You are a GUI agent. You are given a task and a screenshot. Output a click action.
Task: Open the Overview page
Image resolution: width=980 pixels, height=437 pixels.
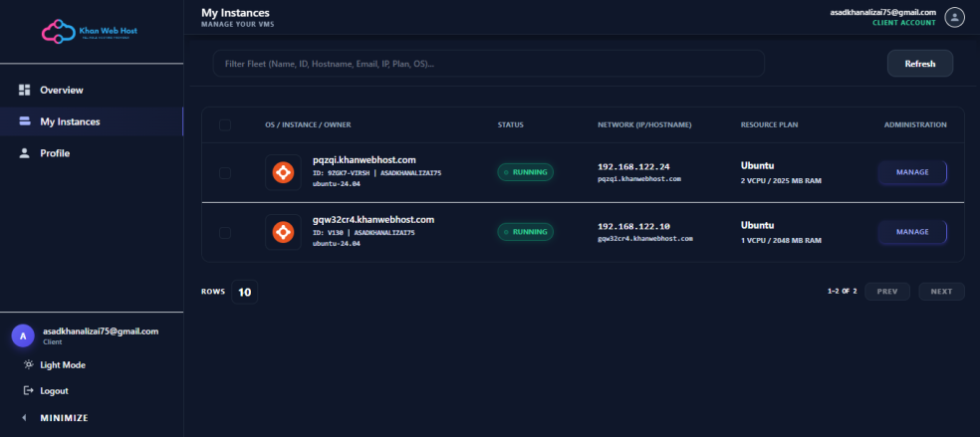click(x=61, y=90)
